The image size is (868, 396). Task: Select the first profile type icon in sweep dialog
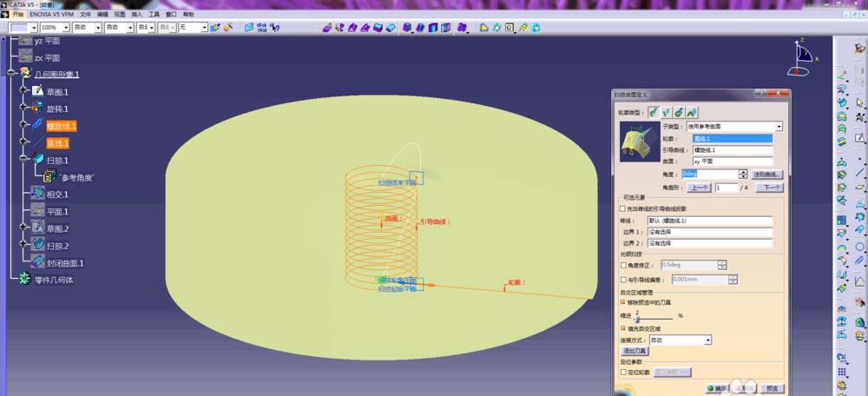click(x=654, y=112)
